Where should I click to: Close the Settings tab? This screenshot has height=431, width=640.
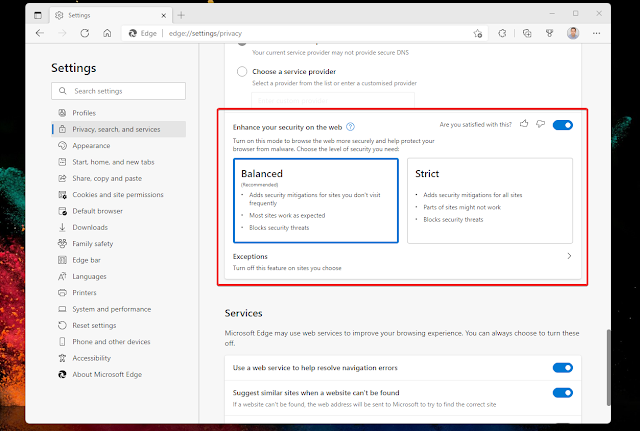pyautogui.click(x=164, y=16)
